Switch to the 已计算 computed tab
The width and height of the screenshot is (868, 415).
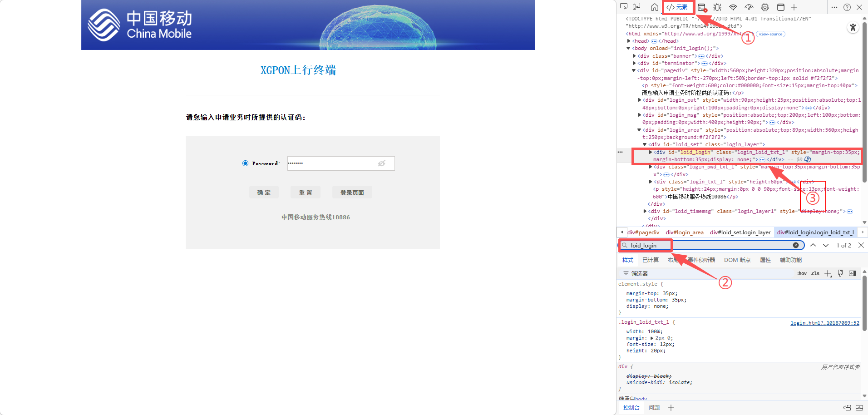click(x=650, y=260)
